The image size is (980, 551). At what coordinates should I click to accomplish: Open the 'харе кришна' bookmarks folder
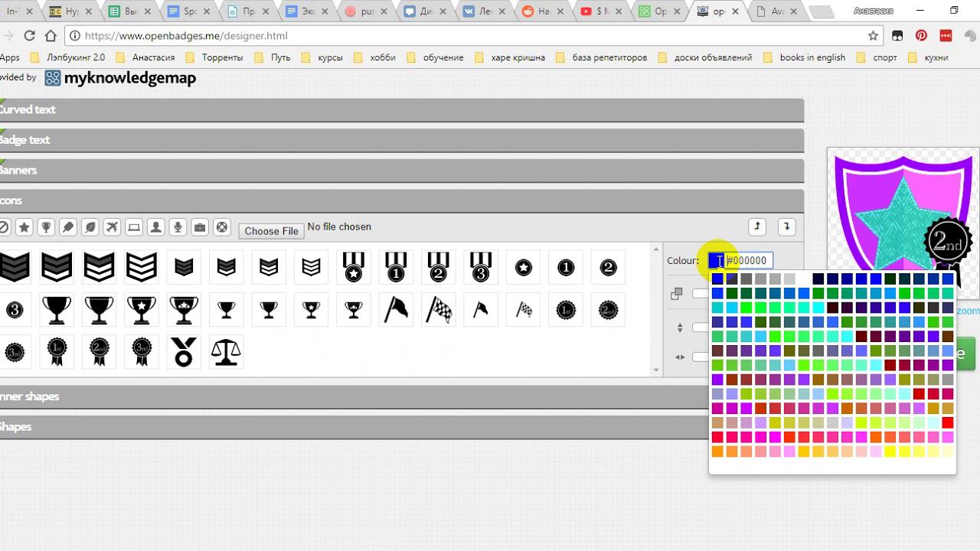(511, 57)
